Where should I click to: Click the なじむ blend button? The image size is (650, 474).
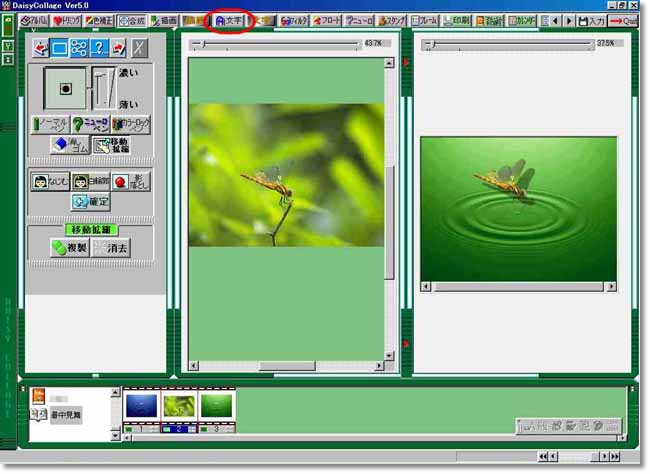(x=50, y=182)
